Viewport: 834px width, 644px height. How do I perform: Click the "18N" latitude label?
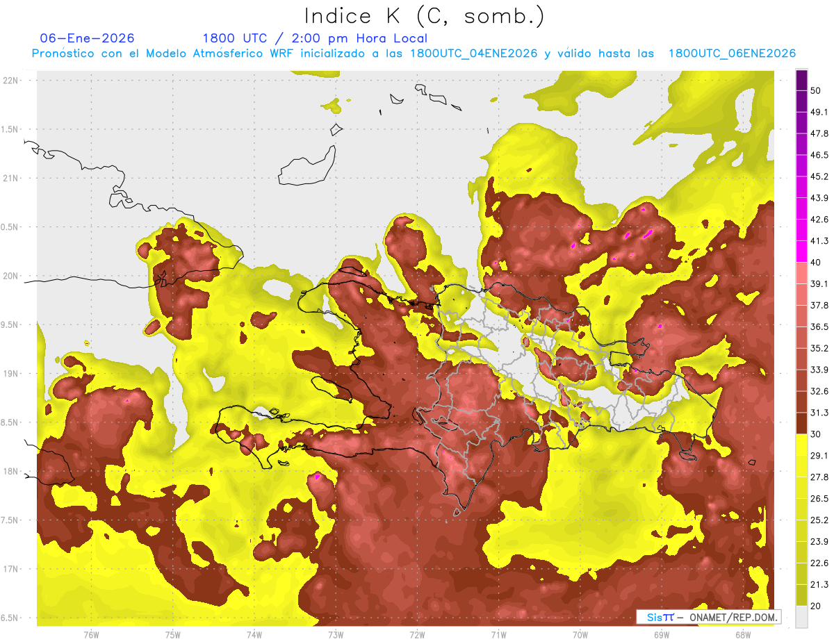coord(12,471)
